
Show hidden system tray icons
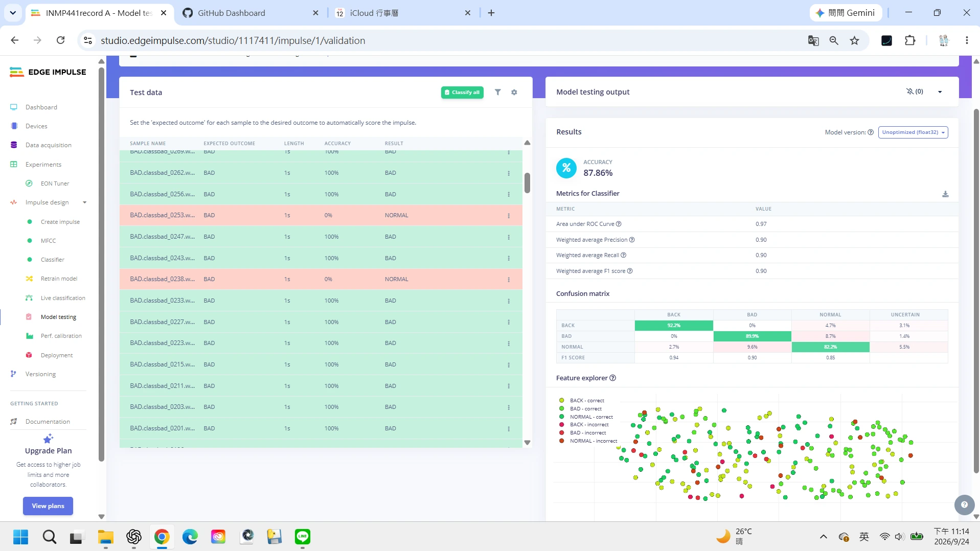823,537
